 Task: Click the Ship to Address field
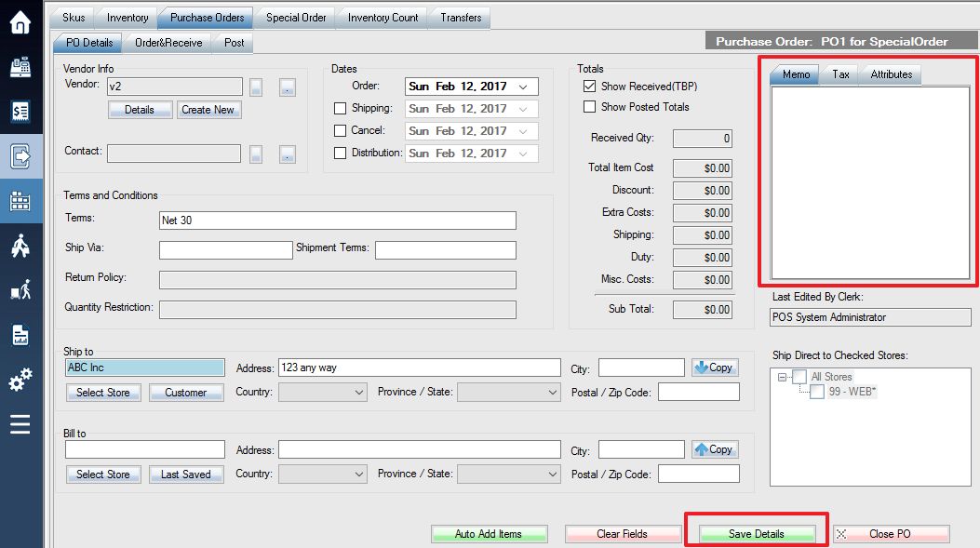point(420,368)
